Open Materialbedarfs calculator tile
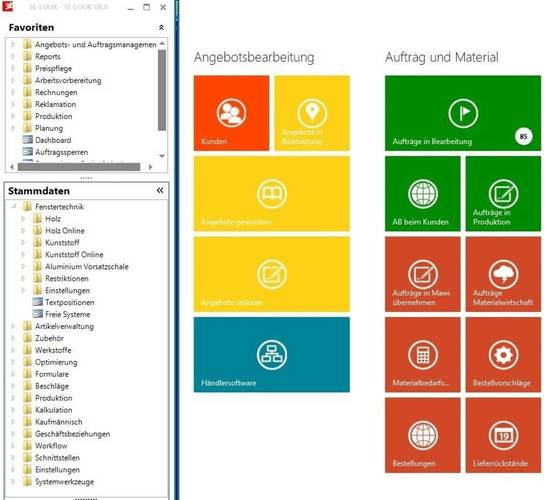 [x=422, y=355]
